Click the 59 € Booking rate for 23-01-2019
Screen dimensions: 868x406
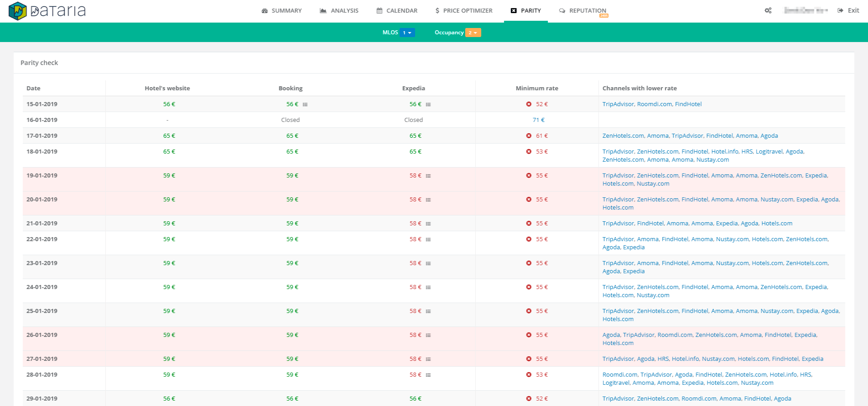[292, 263]
